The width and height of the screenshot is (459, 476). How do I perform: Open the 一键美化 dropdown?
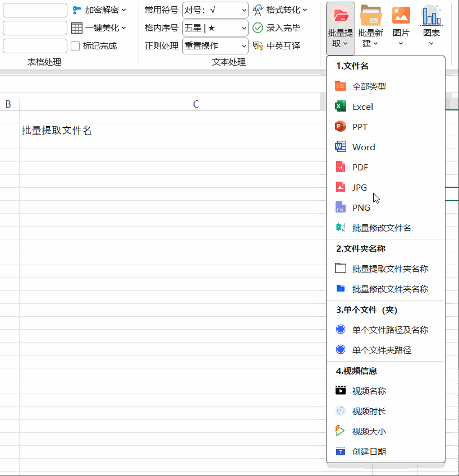(99, 28)
